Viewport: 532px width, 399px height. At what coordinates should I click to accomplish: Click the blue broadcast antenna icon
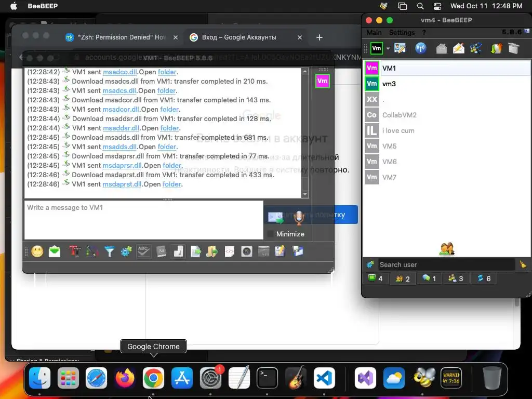click(x=421, y=48)
